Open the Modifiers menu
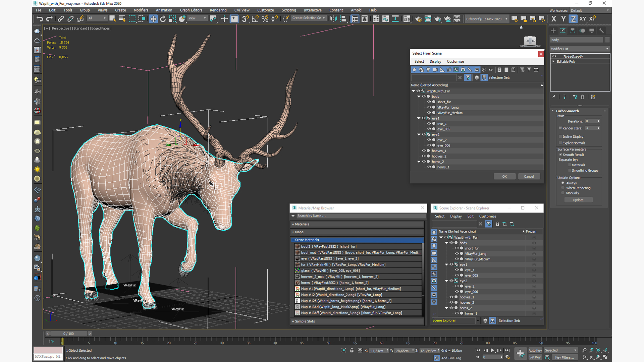The height and width of the screenshot is (362, 644). click(141, 10)
